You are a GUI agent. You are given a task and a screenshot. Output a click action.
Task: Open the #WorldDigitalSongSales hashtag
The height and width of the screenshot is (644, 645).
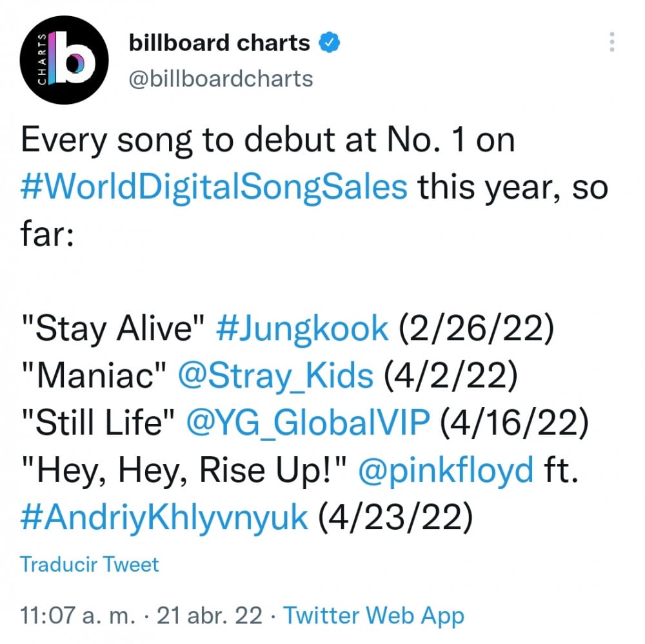click(214, 187)
